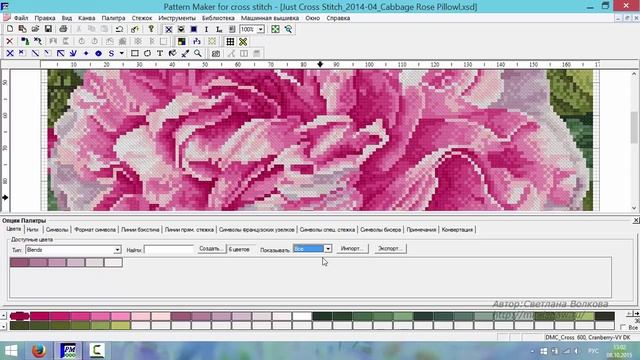The height and width of the screenshot is (360, 640).
Task: Open file with folder icon
Action: 36,29
